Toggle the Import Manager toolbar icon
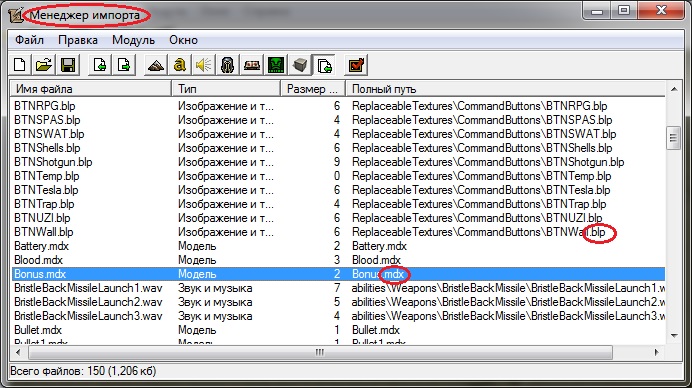Viewport: 692px width, 388px height. [x=324, y=65]
